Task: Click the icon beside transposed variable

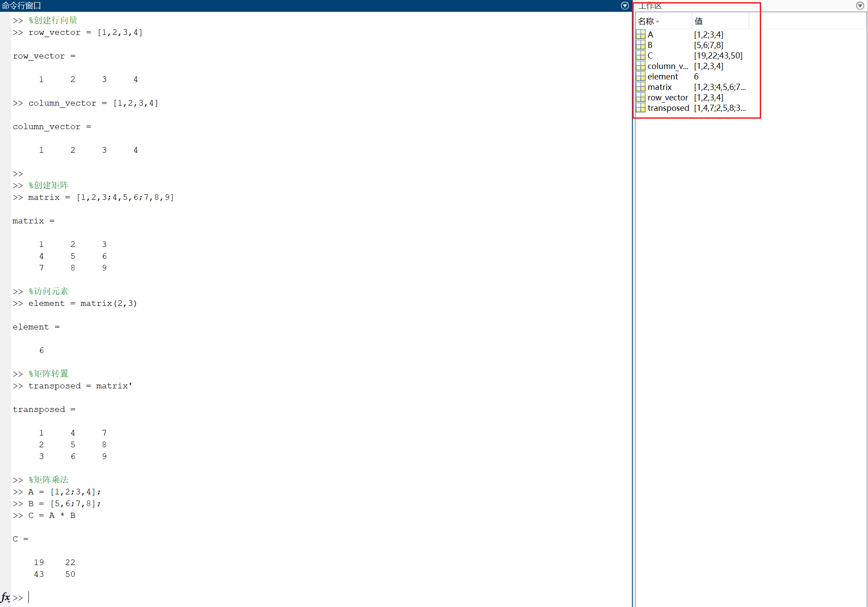Action: [x=640, y=108]
